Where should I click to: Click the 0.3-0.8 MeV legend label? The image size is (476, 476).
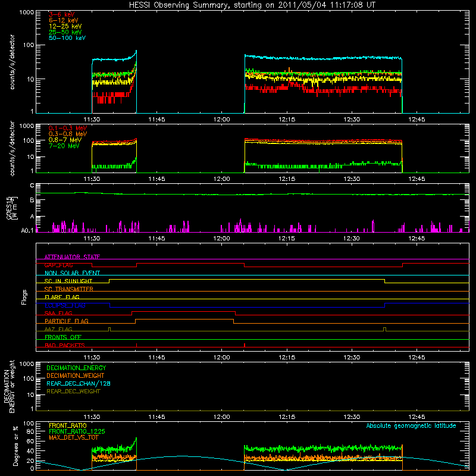click(x=68, y=134)
